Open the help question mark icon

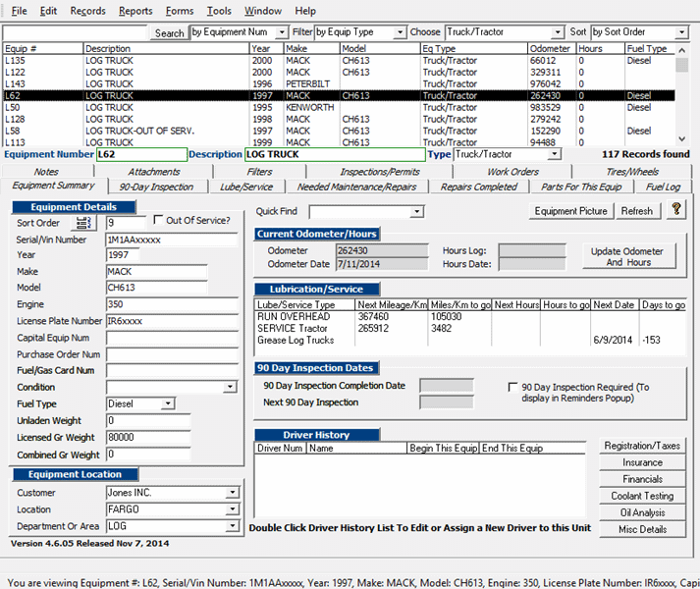click(676, 209)
